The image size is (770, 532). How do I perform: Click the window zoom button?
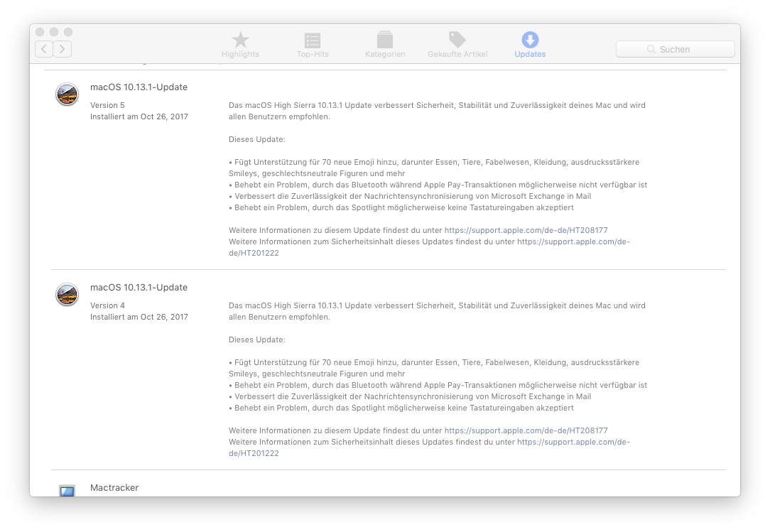click(68, 32)
